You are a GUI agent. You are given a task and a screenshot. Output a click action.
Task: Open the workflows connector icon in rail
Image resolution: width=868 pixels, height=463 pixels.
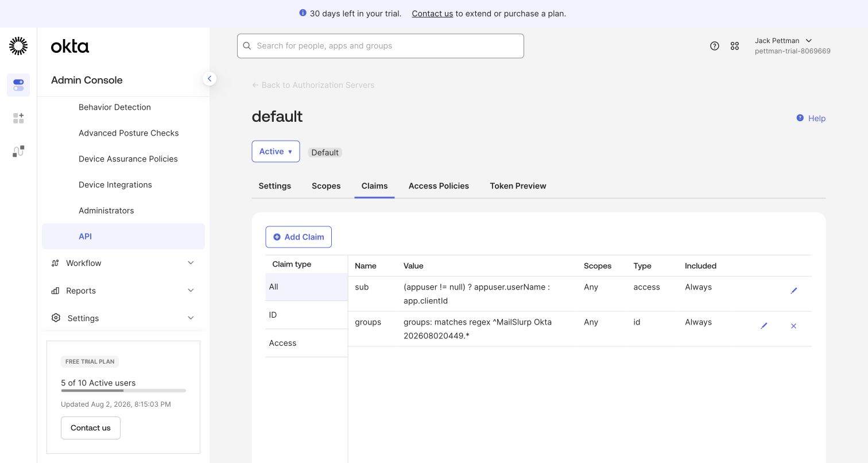pos(18,151)
